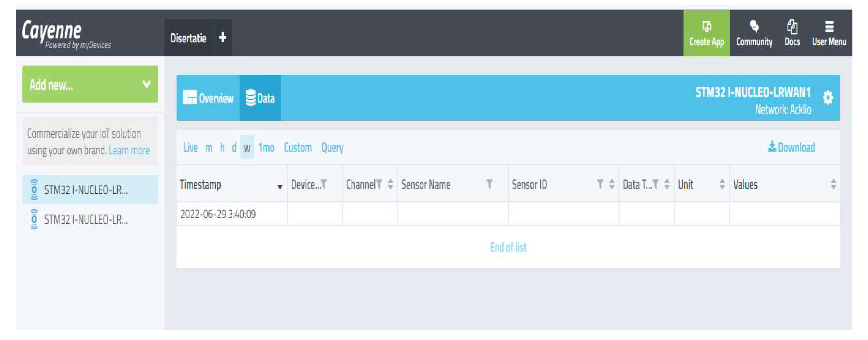868x340 pixels.
Task: Select second STM32 I-NUCLEO device in sidebar
Action: pos(86,220)
